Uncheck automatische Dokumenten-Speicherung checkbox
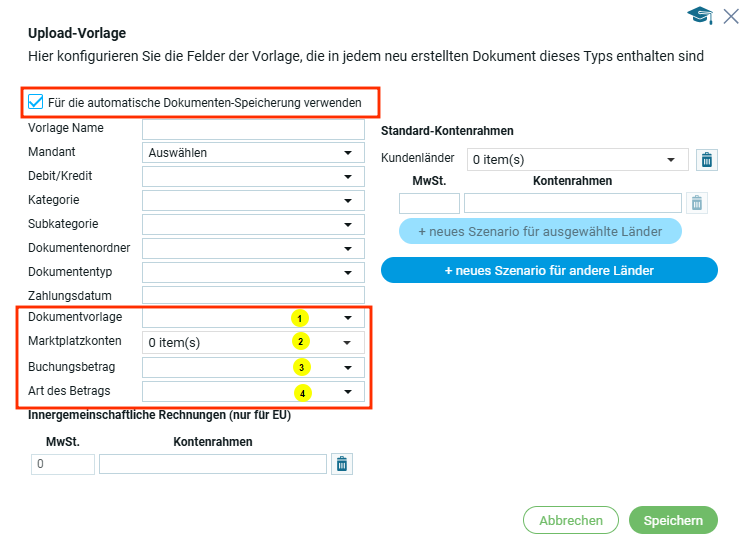746x556 pixels. pos(36,102)
